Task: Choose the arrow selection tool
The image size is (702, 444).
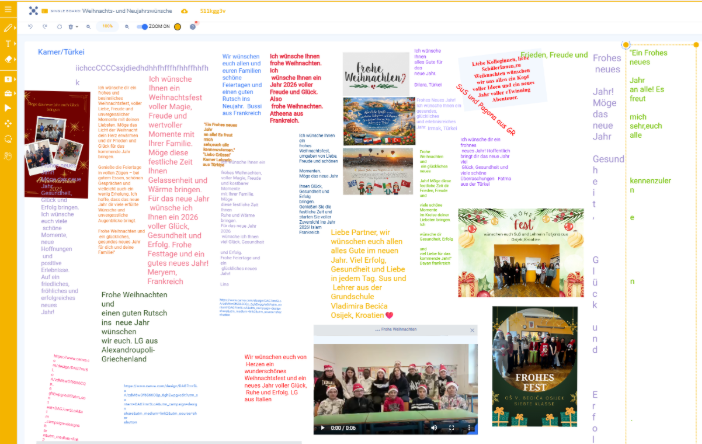Action: [8, 106]
